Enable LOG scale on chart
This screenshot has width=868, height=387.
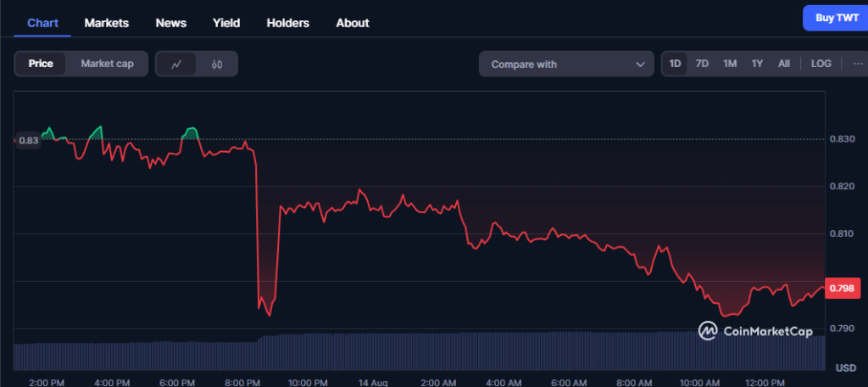click(x=821, y=64)
